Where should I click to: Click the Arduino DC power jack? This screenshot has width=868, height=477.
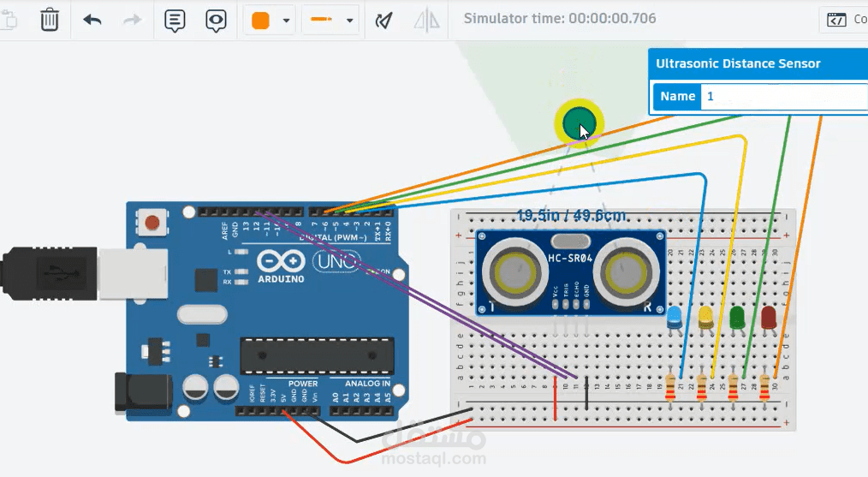coord(143,393)
